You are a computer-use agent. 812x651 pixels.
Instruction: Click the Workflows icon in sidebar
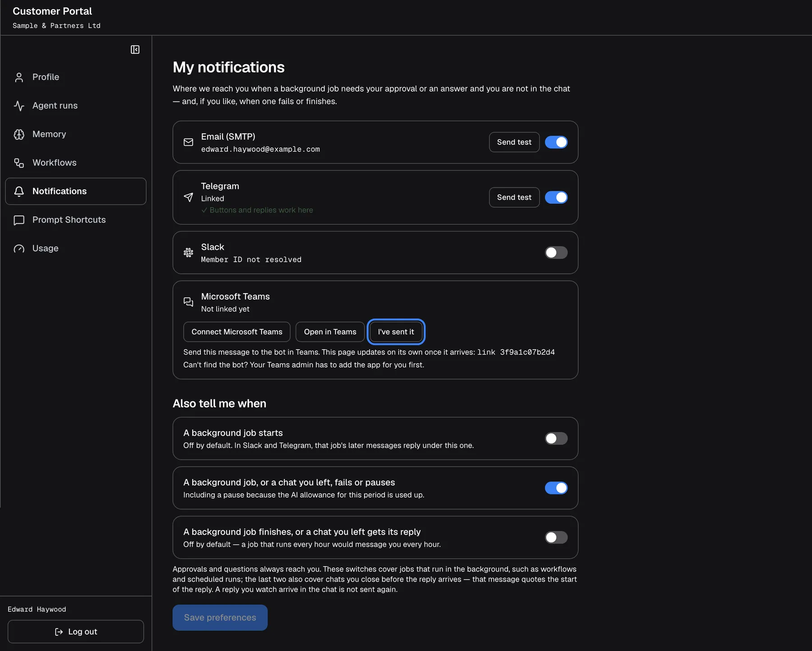[19, 163]
